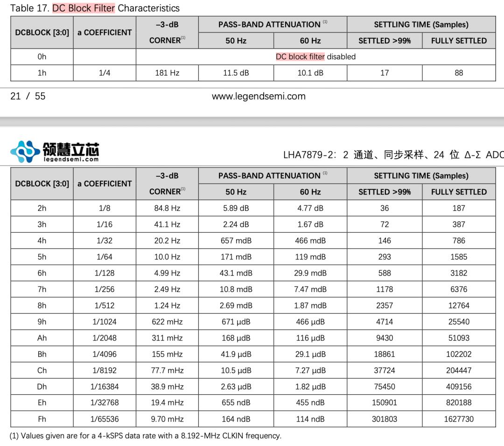Click the '622 mHz' corner cell
The image size is (504, 446).
(x=167, y=321)
